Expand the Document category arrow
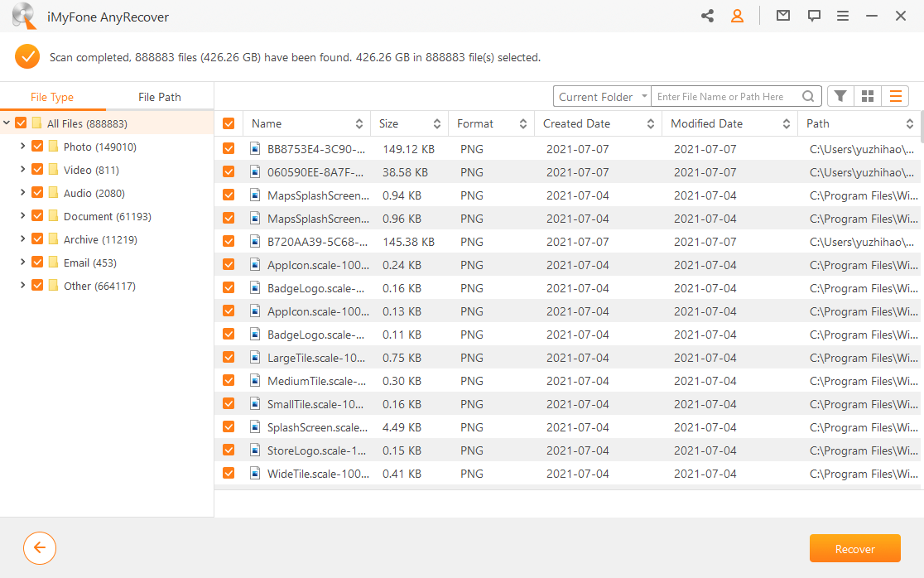Image resolution: width=924 pixels, height=578 pixels. point(22,216)
